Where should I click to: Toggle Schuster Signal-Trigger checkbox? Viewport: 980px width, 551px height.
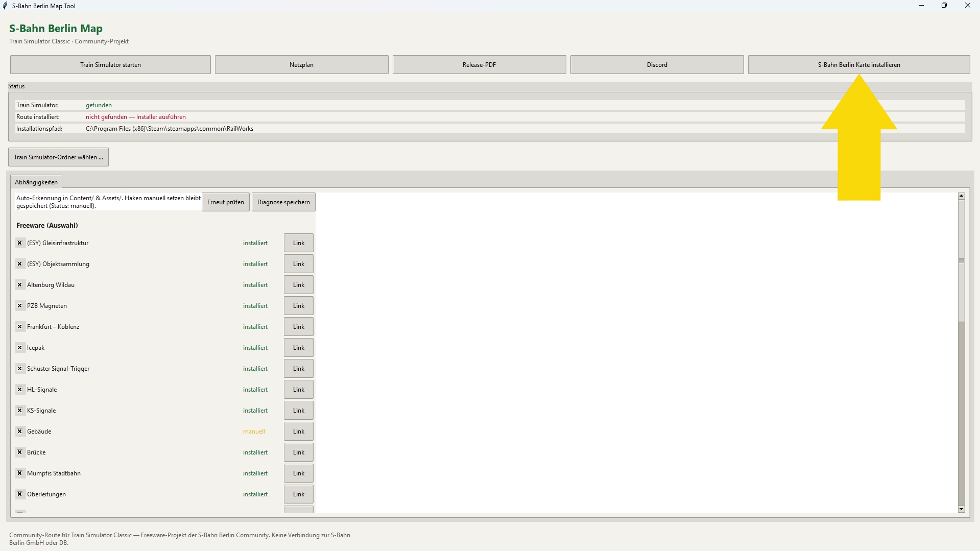[20, 369]
